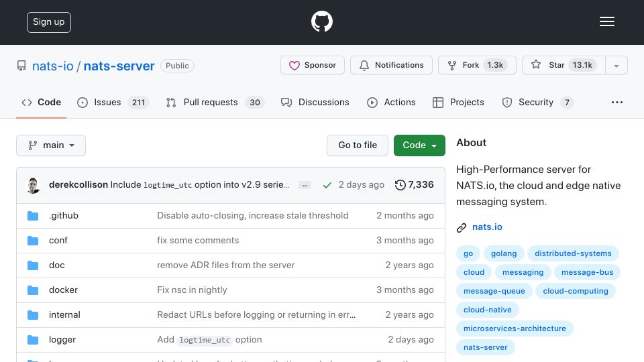Open the internal folder
Image resolution: width=644 pixels, height=362 pixels.
[64, 315]
